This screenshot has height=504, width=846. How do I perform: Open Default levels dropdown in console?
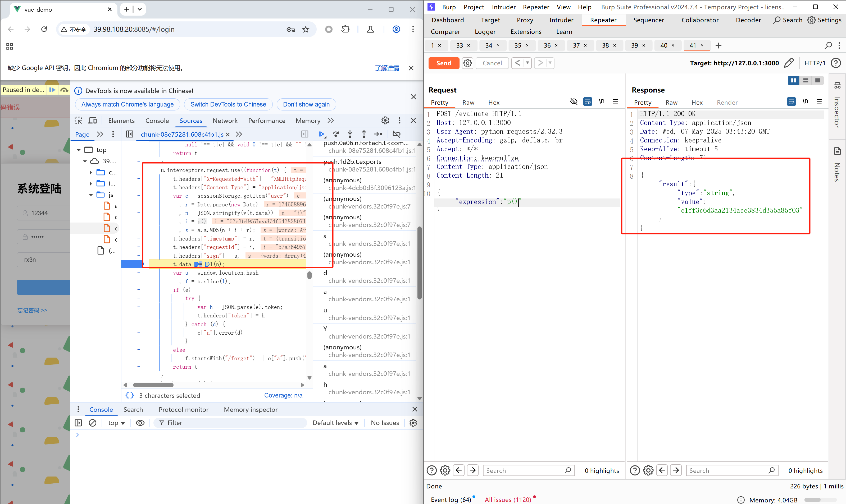tap(335, 423)
